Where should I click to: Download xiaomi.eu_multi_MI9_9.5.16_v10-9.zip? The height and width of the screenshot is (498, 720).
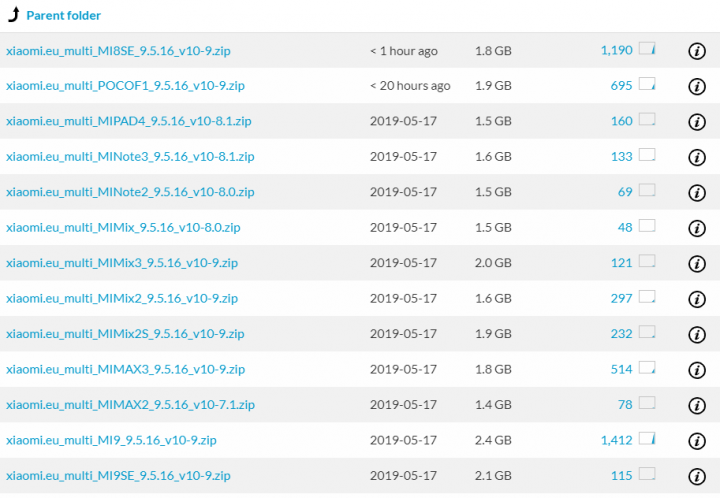111,440
